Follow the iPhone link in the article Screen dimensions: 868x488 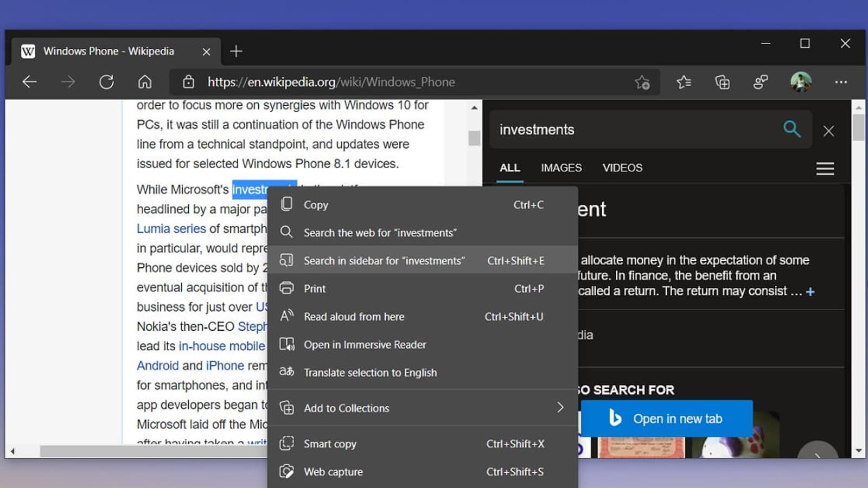[225, 365]
